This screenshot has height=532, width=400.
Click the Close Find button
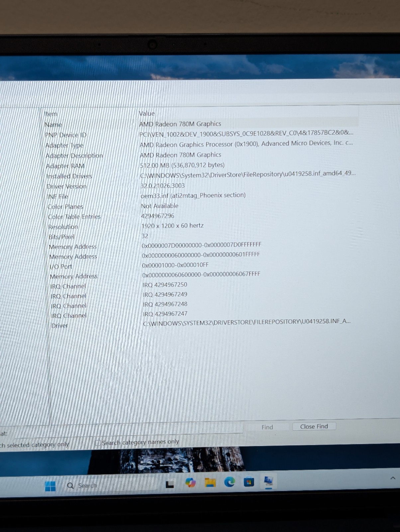tap(314, 426)
